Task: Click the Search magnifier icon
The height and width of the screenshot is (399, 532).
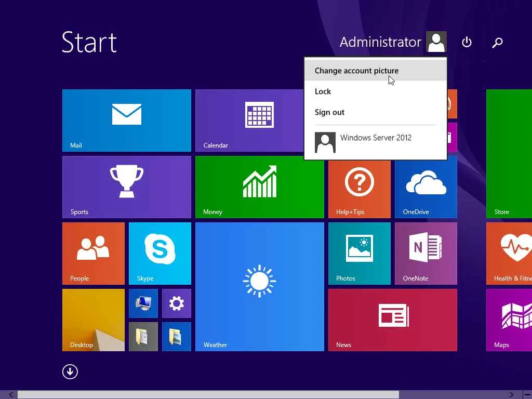Action: coord(497,43)
